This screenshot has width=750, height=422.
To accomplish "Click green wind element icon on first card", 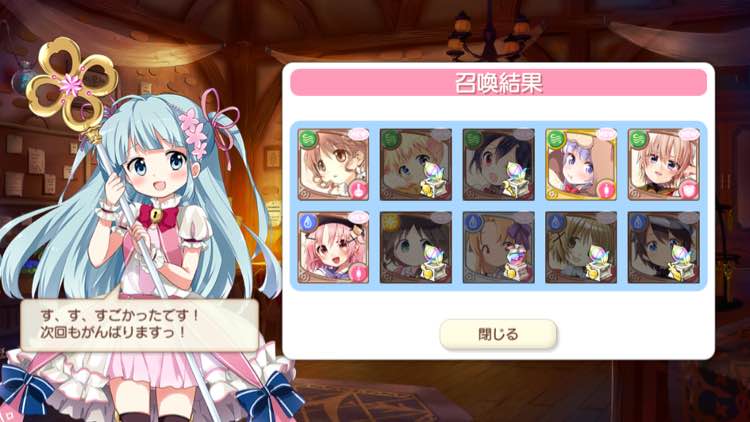I will tap(309, 140).
